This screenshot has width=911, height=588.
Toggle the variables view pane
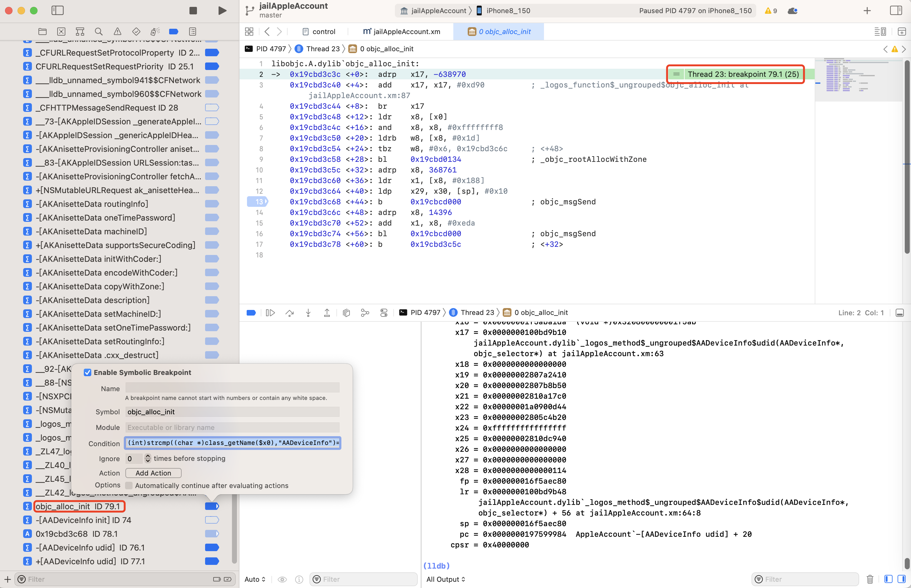coord(888,579)
